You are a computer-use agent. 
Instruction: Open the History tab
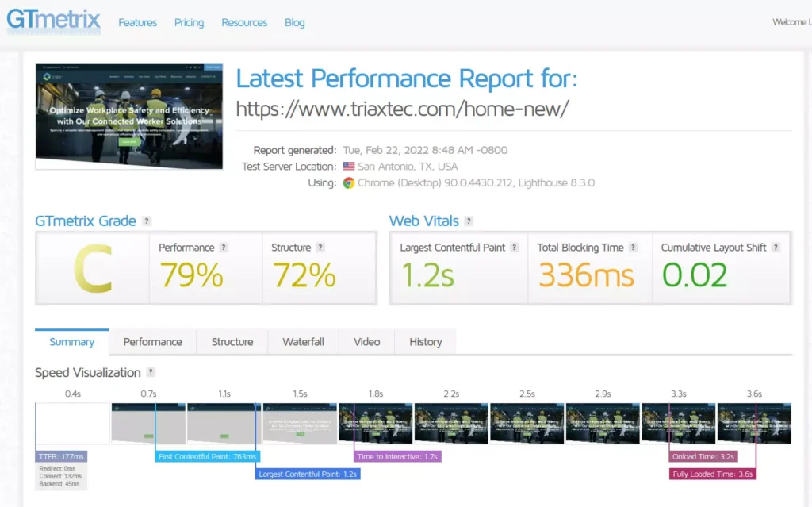click(426, 342)
